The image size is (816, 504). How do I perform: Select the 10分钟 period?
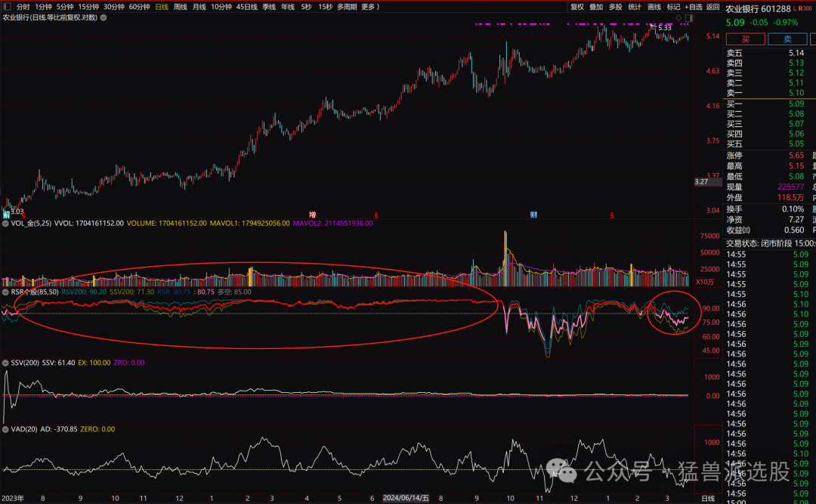click(x=221, y=7)
